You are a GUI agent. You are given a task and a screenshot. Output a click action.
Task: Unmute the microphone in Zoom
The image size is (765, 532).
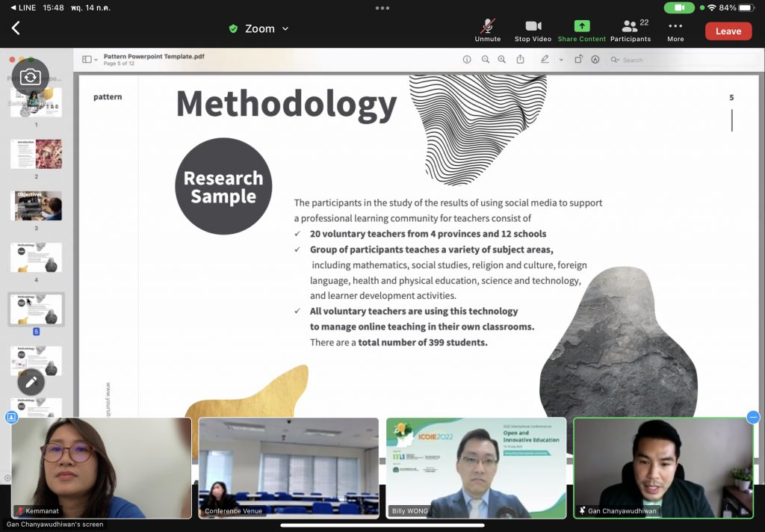pos(488,30)
